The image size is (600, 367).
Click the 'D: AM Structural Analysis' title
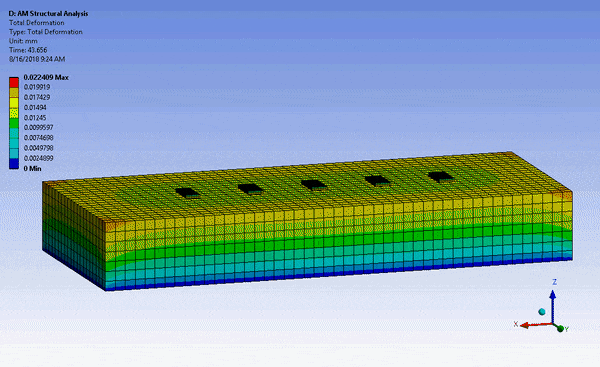tap(48, 14)
